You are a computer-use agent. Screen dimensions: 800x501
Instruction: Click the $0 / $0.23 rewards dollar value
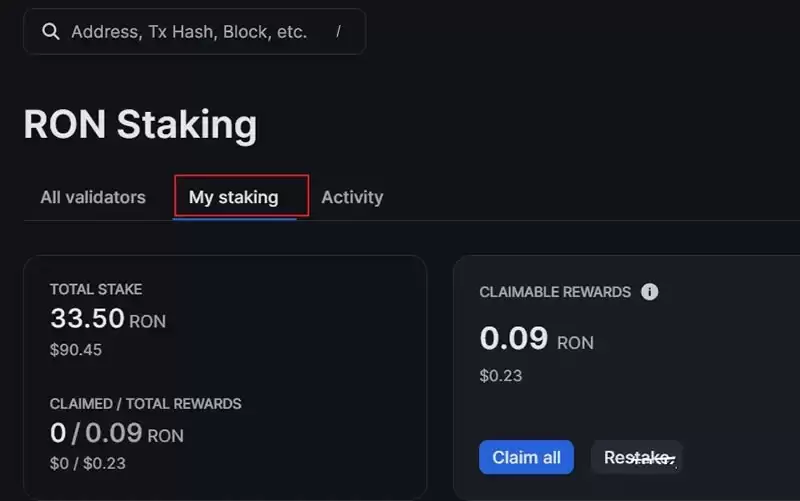88,463
